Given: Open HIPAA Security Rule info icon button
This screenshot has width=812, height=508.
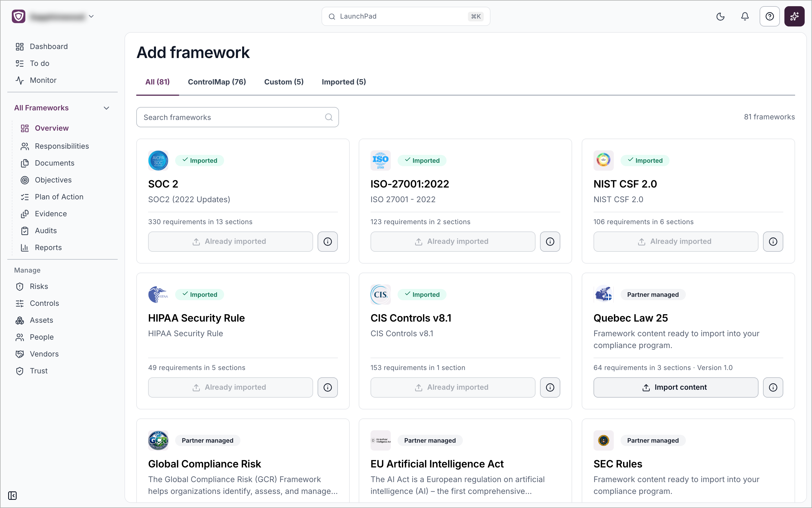Looking at the screenshot, I should click(x=327, y=387).
